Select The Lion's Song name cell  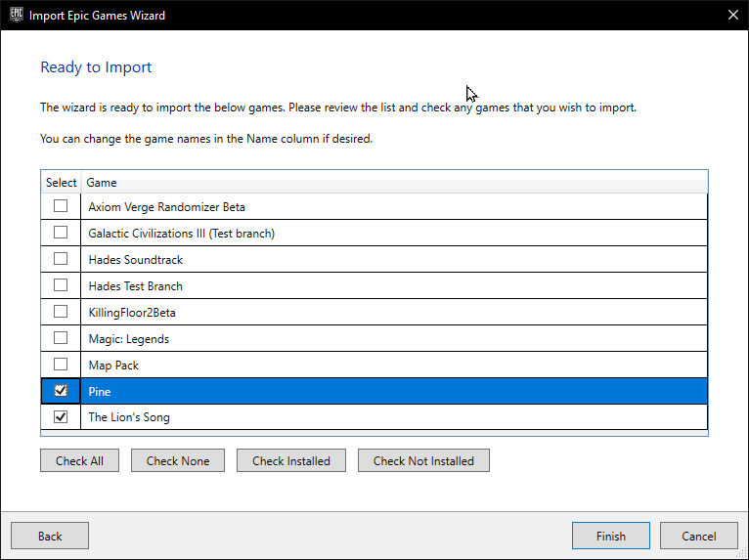(x=394, y=416)
